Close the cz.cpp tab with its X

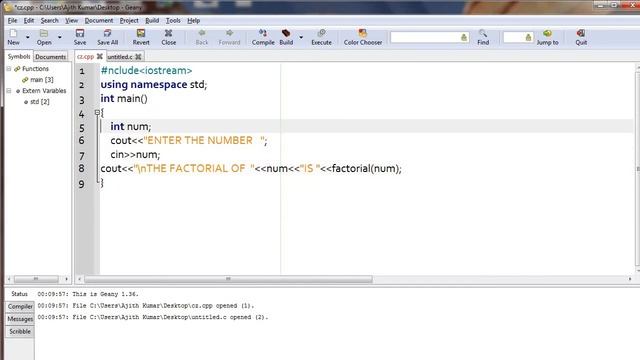click(100, 56)
